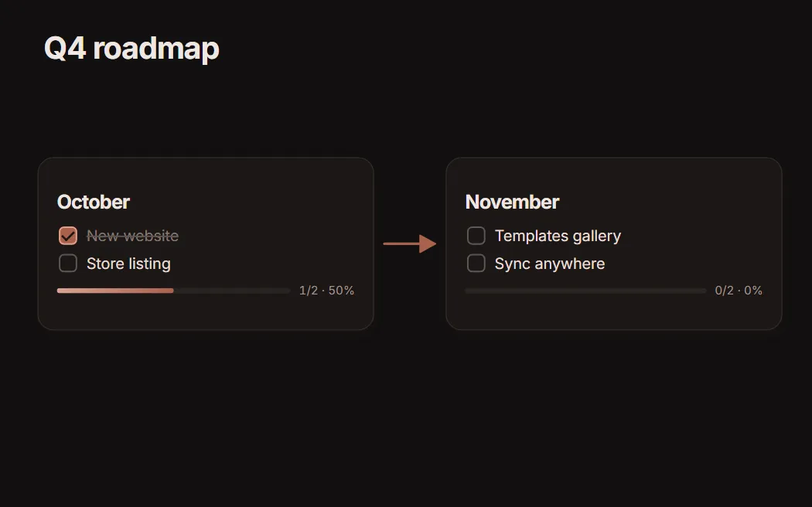812x507 pixels.
Task: Select the Q4 roadmap title
Action: pos(131,49)
